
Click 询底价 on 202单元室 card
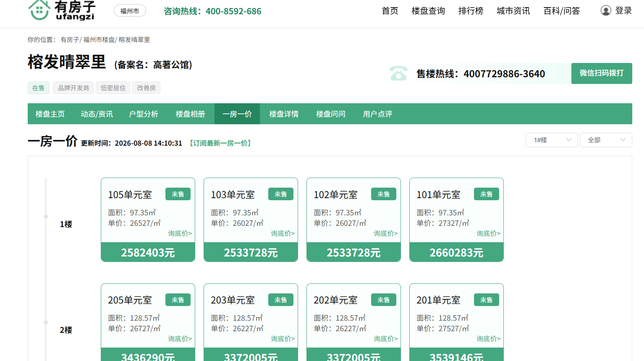pyautogui.click(x=386, y=339)
